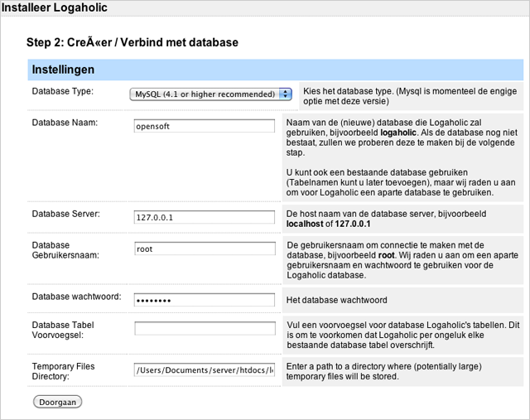Click the 'Vul een voorvoegsel' help text
Viewport: 530px width, 420px height.
[x=403, y=335]
